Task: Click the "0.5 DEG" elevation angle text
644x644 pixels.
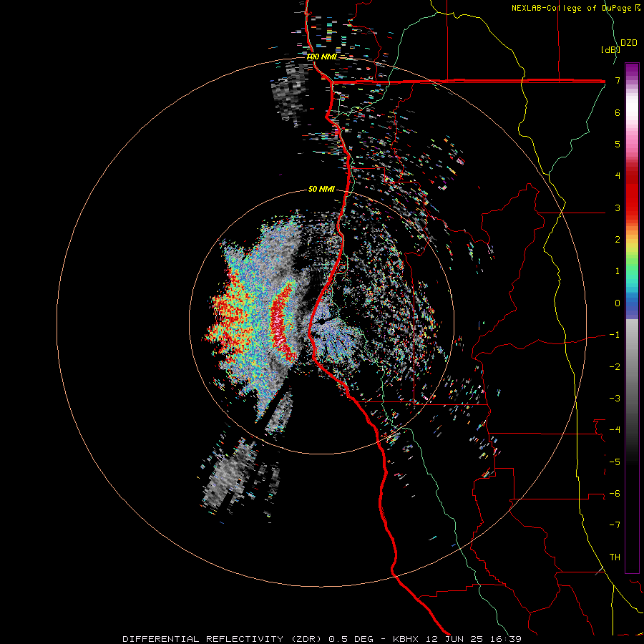Action: [x=351, y=639]
